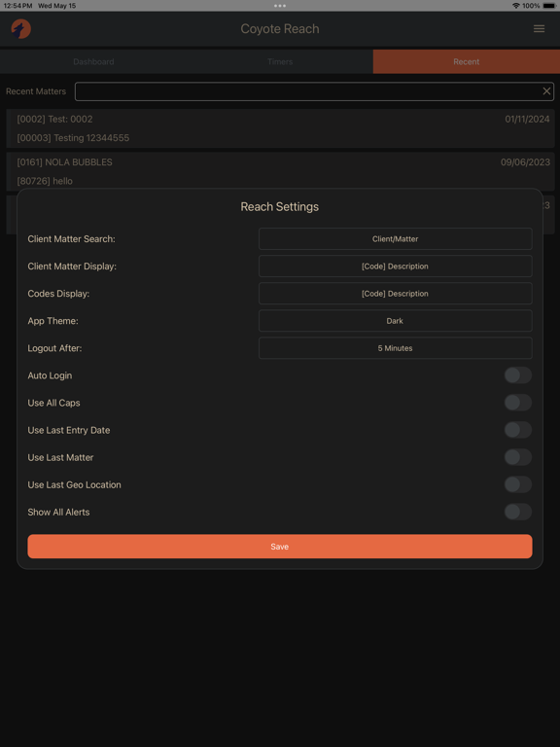Tap the Reach Settings heading
Screen dimensions: 560x747
(280, 207)
